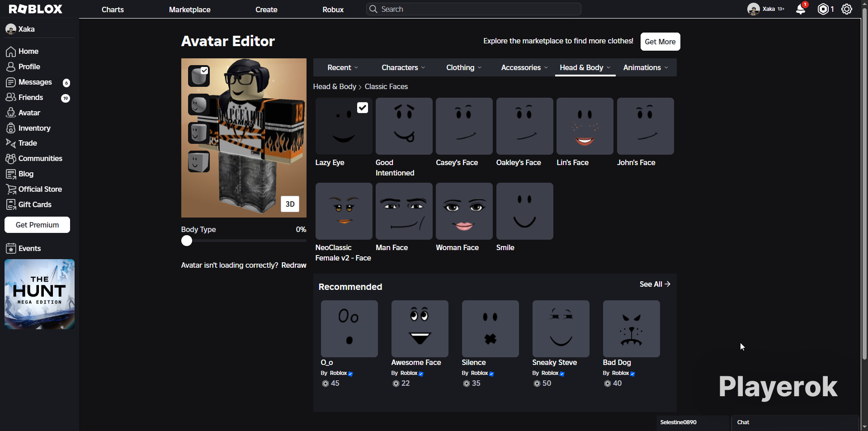Click the Xaka avatar in the sidebar
This screenshot has height=431, width=868.
click(11, 29)
